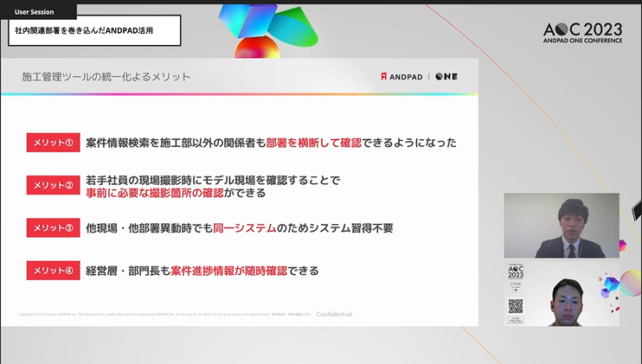
Task: Click the red text 案件進捗情報が随時確認
Action: 229,271
